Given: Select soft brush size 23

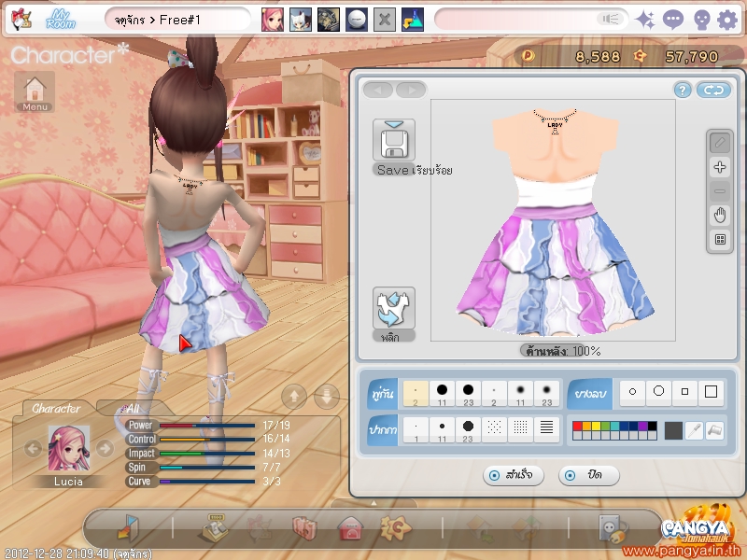Looking at the screenshot, I should coord(546,394).
